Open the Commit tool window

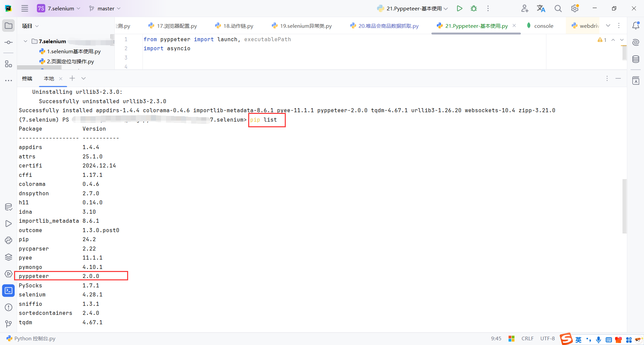coord(9,43)
